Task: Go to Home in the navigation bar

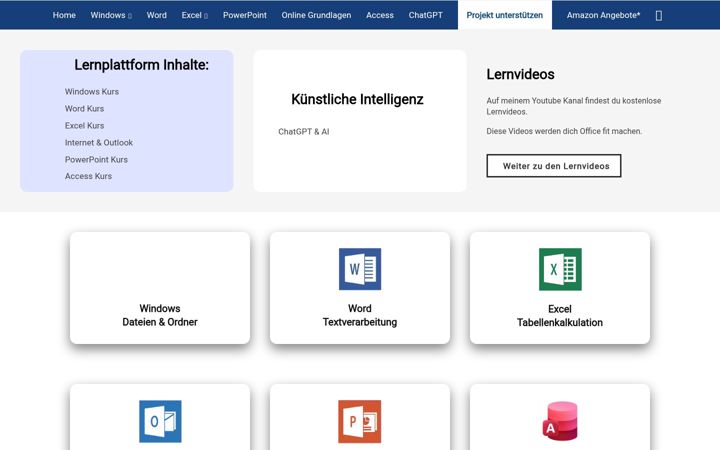Action: click(x=64, y=15)
